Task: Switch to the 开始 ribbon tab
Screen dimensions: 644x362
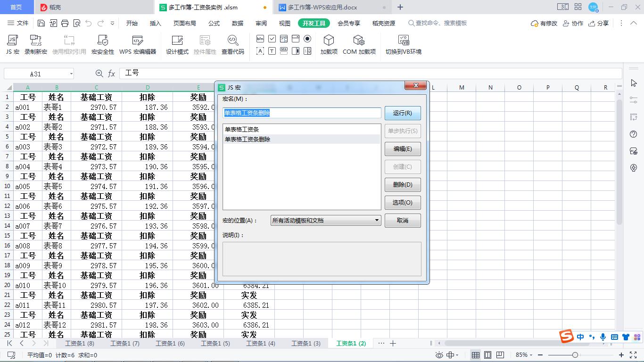Action: click(132, 23)
